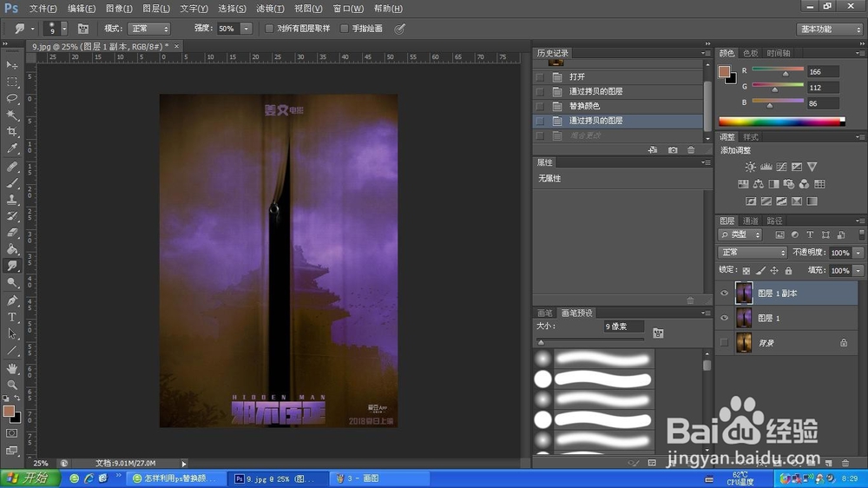
Task: Toggle lock transparent pixels
Action: (746, 270)
